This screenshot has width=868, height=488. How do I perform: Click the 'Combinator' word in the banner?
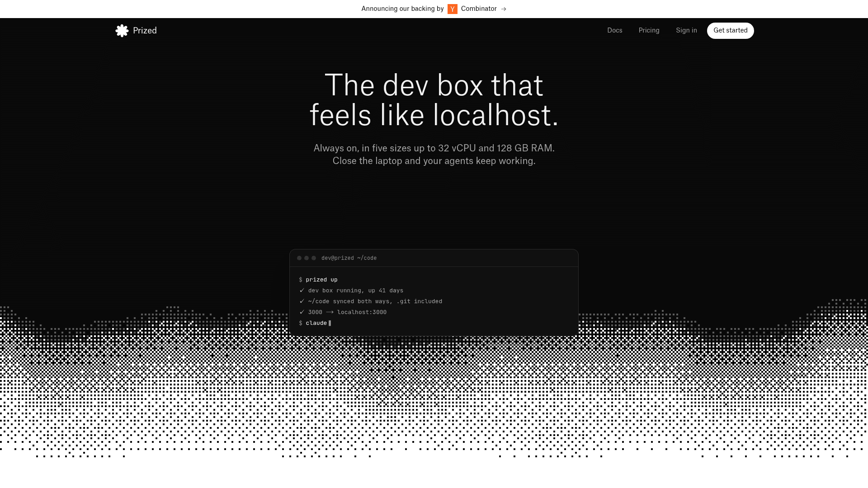click(479, 9)
